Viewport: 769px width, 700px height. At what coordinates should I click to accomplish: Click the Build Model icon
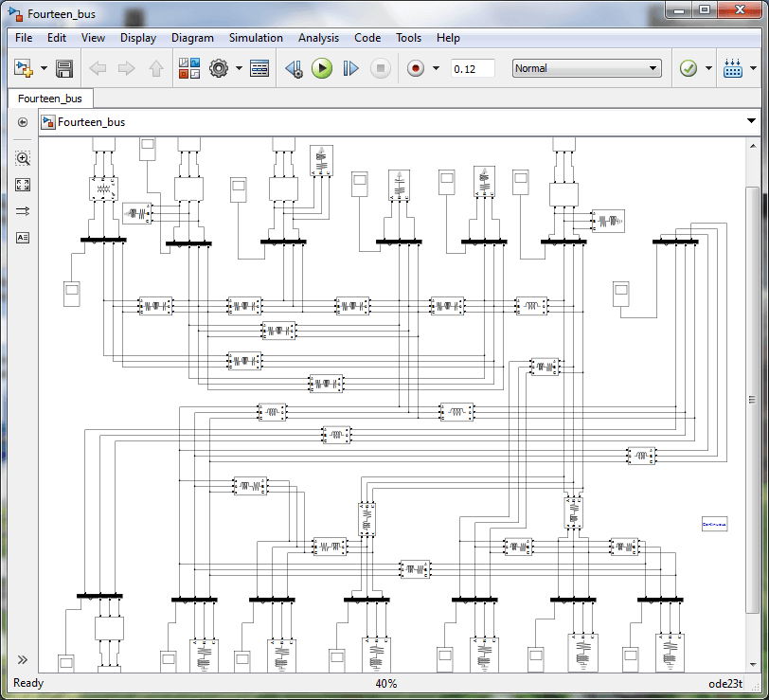click(733, 68)
